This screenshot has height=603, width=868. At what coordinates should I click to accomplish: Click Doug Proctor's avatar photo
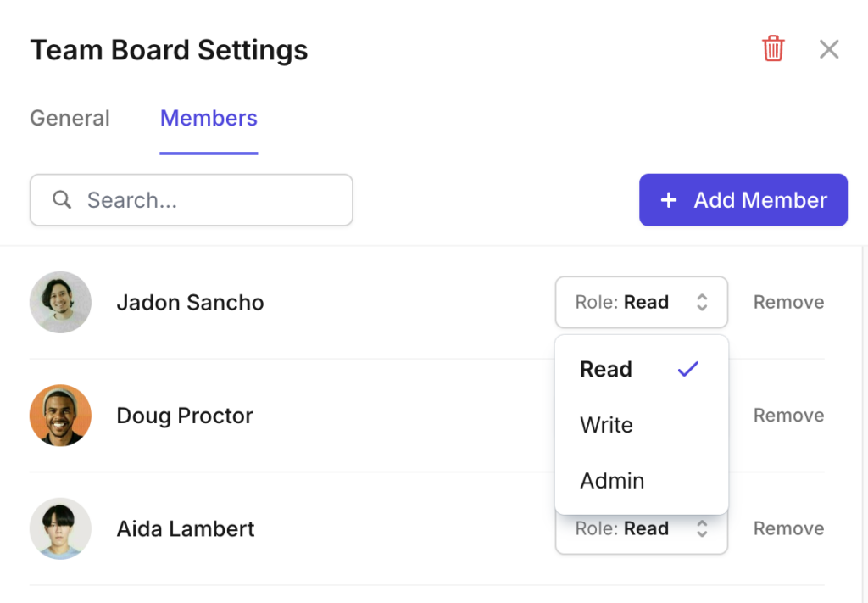[60, 416]
